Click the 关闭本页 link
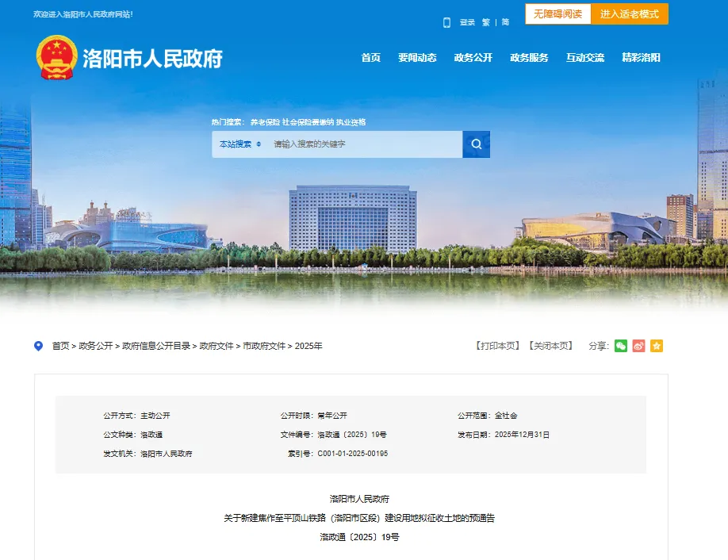The image size is (728, 560). coord(550,346)
